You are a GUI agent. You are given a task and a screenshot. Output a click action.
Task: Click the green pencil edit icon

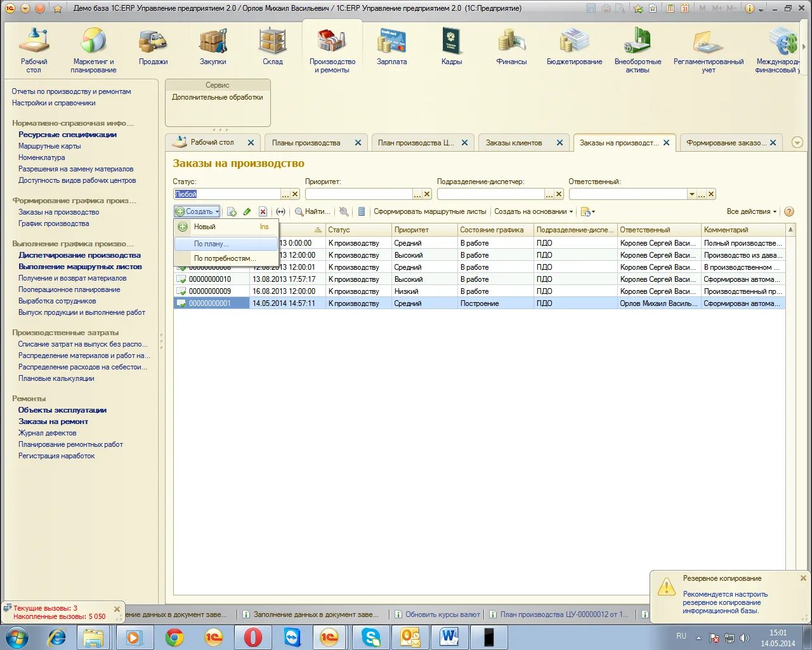tap(247, 212)
